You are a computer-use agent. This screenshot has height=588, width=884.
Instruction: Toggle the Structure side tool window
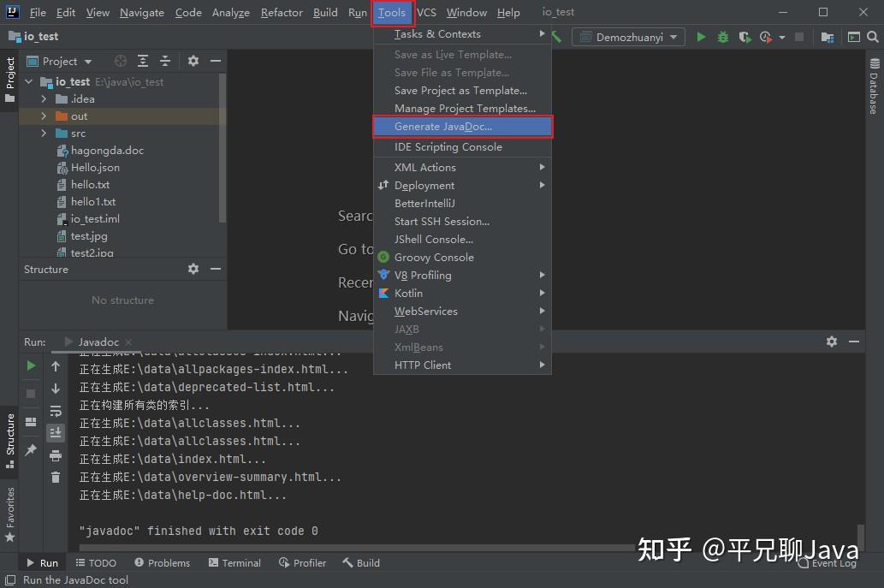tap(9, 440)
